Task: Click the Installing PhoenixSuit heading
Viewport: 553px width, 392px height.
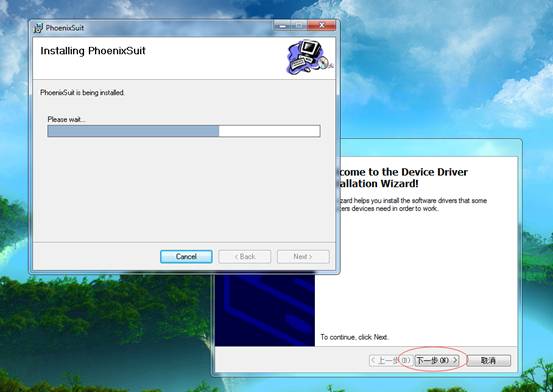Action: 93,51
